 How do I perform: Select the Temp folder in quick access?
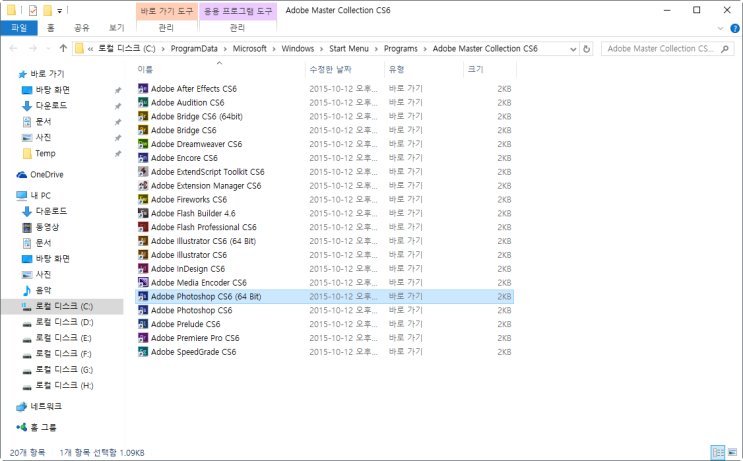click(x=45, y=154)
